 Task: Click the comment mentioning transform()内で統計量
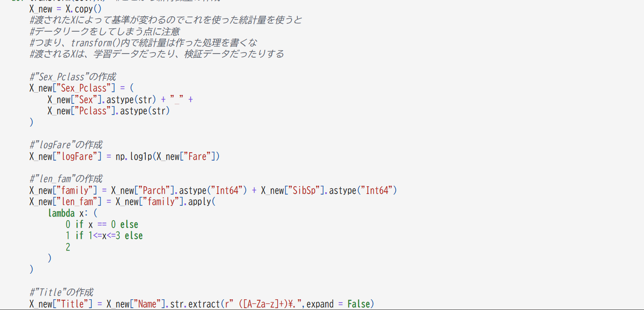[x=143, y=43]
